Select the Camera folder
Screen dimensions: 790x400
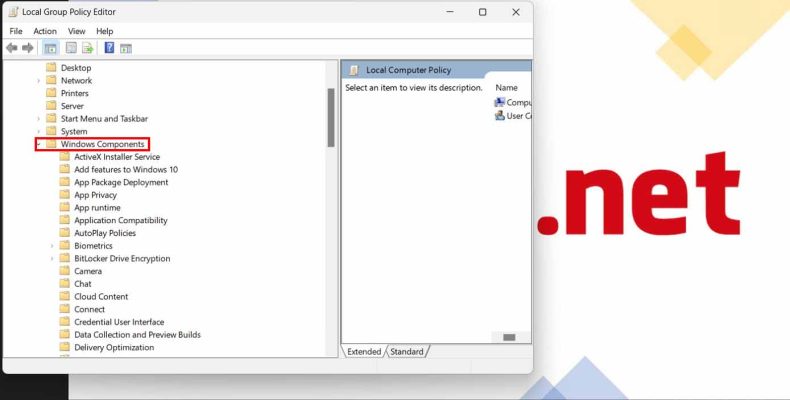[88, 271]
